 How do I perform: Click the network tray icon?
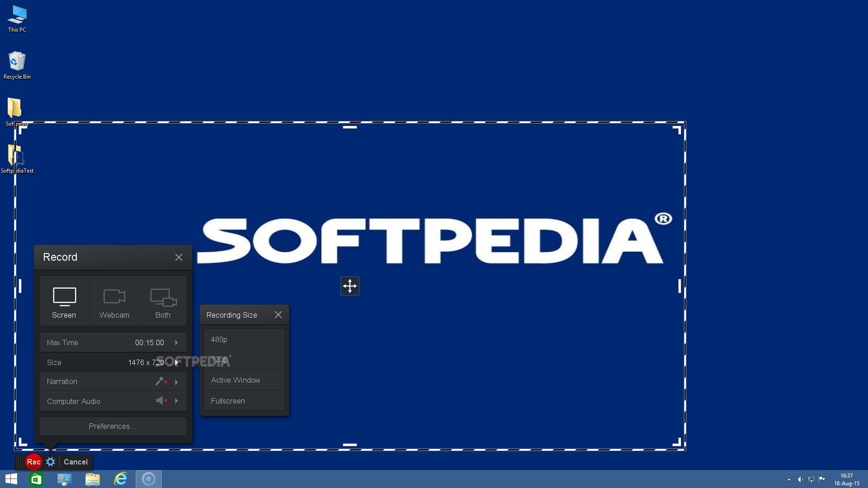811,479
